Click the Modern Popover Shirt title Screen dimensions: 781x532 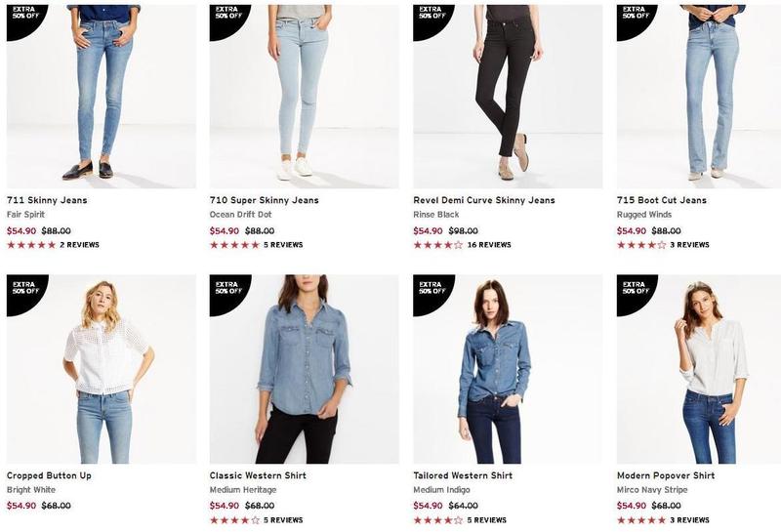coord(666,475)
